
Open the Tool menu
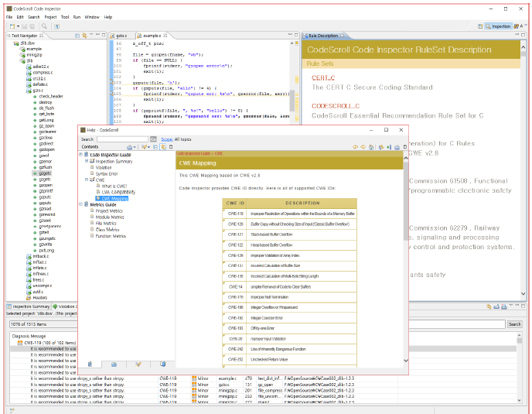coord(65,17)
